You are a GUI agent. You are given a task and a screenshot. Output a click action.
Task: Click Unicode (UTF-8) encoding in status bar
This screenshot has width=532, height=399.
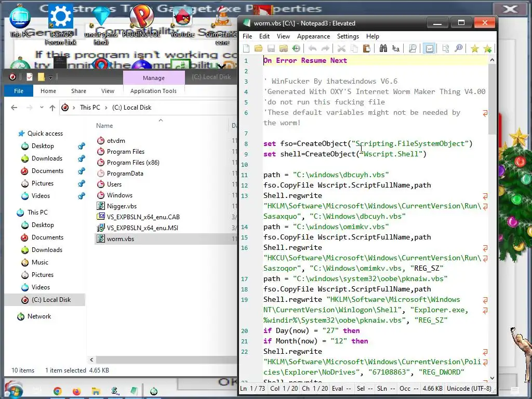[x=469, y=389]
